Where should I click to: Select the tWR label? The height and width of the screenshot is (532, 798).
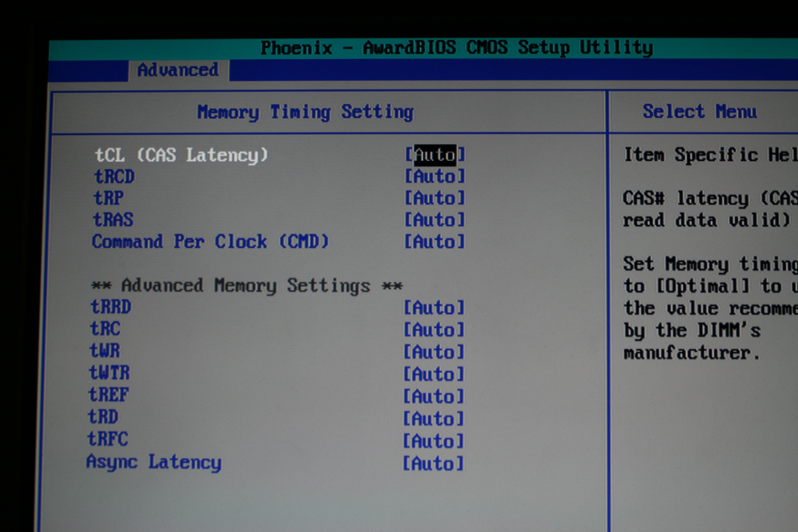[x=105, y=351]
